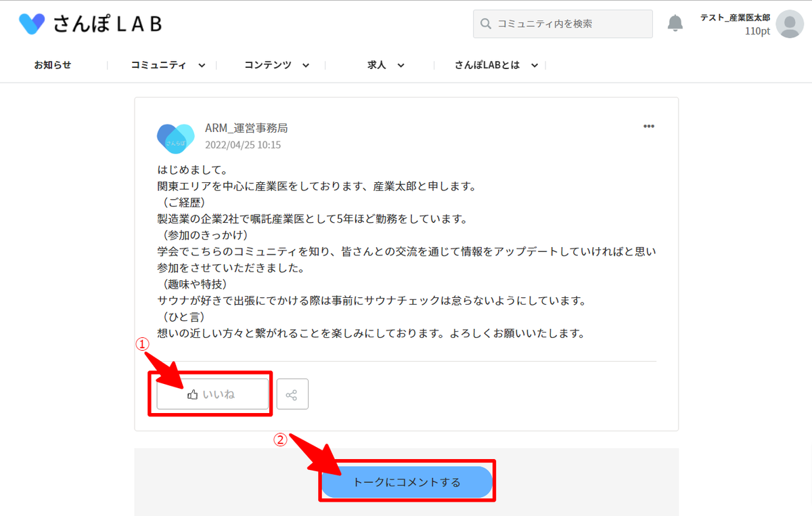Viewport: 812px width, 516px height.
Task: Expand the コンテンツ dropdown arrow
Action: pyautogui.click(x=306, y=66)
